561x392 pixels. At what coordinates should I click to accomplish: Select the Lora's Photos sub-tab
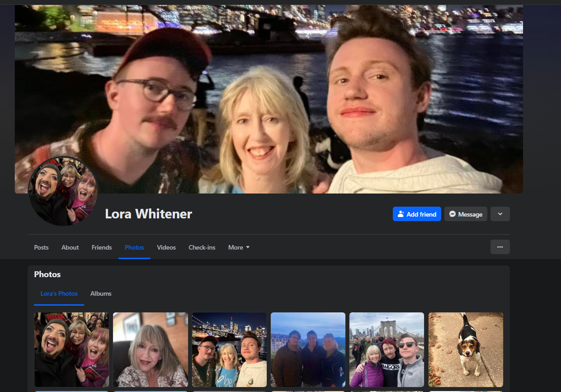tap(59, 293)
